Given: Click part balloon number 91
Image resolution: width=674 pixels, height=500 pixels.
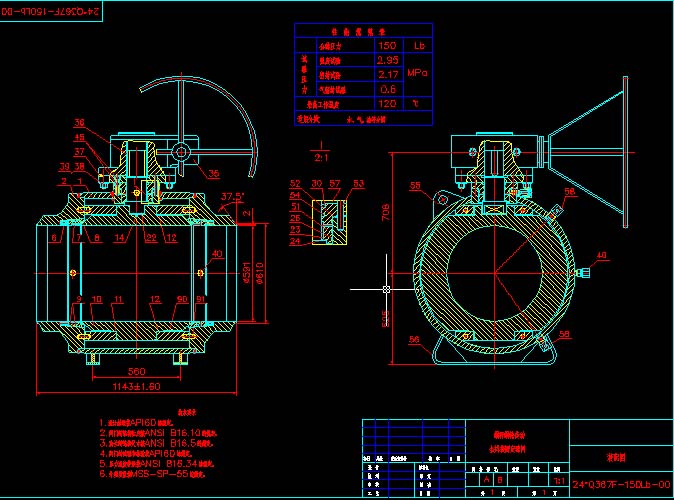Looking at the screenshot, I should click(x=201, y=299).
